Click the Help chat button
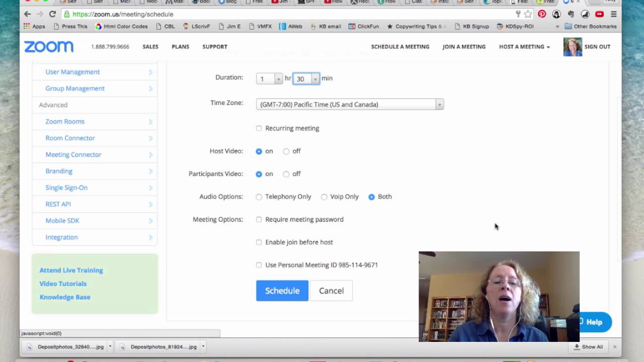Screen dimensions: 644x362 click(x=595, y=322)
